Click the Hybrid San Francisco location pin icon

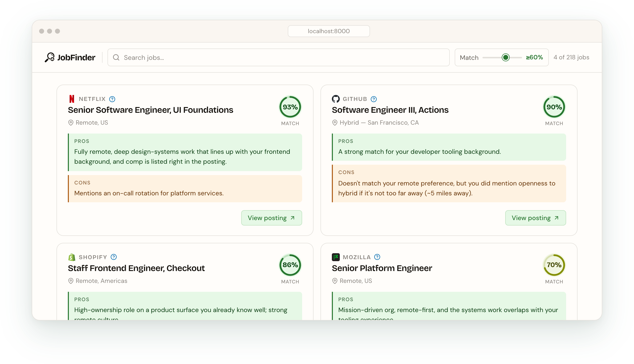point(335,123)
